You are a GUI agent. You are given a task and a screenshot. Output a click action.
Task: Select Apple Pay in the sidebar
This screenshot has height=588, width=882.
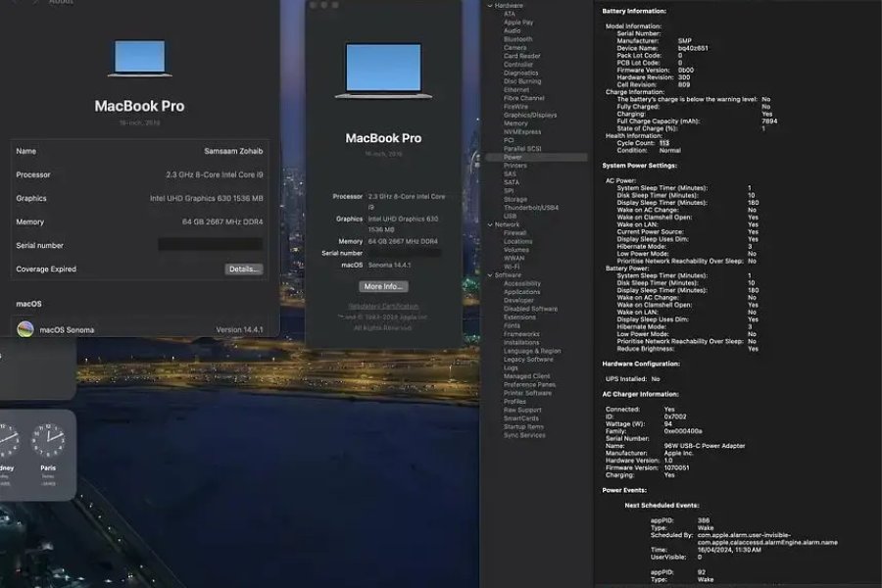point(518,23)
